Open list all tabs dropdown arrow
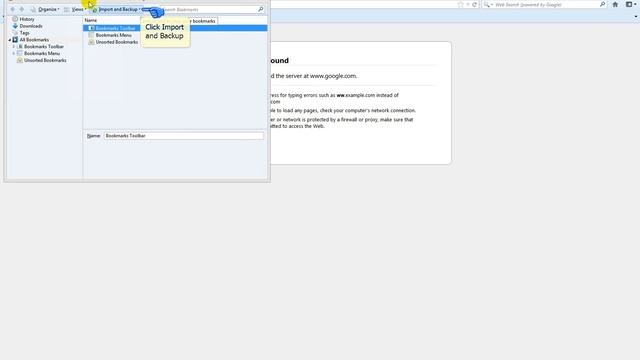The image size is (640, 360). click(636, 17)
